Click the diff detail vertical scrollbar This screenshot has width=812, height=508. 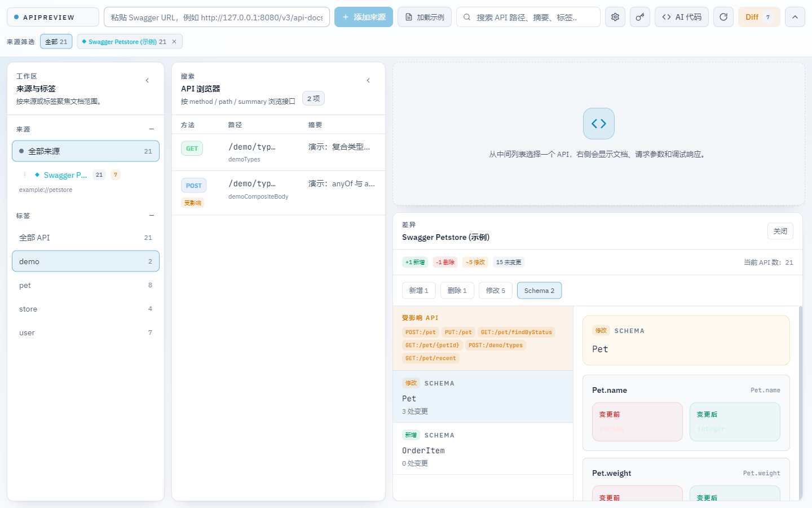(801, 402)
